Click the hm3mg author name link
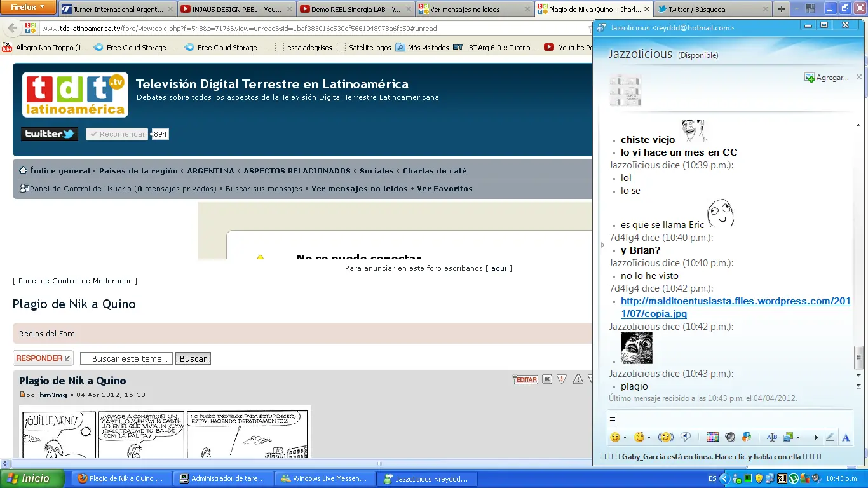Screen dimensions: 868x488 pyautogui.click(x=53, y=395)
